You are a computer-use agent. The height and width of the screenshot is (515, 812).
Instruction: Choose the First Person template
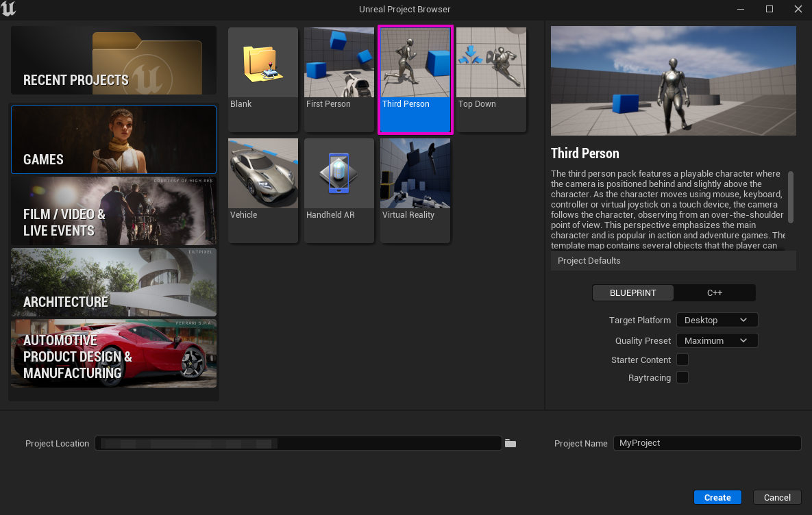[x=339, y=79]
